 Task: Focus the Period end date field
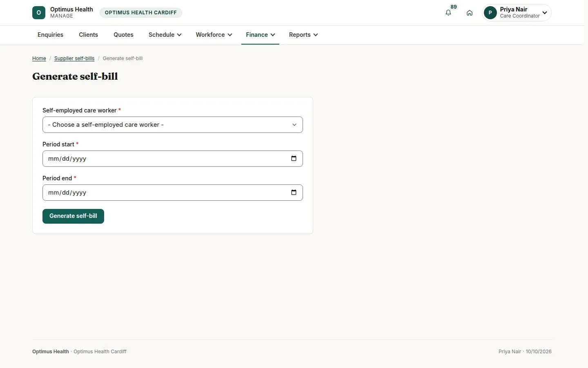(173, 193)
